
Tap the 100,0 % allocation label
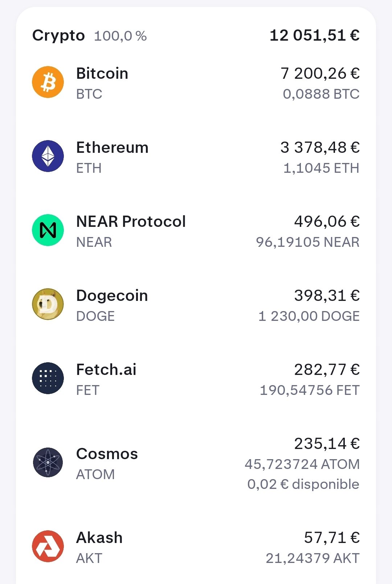[x=121, y=36]
